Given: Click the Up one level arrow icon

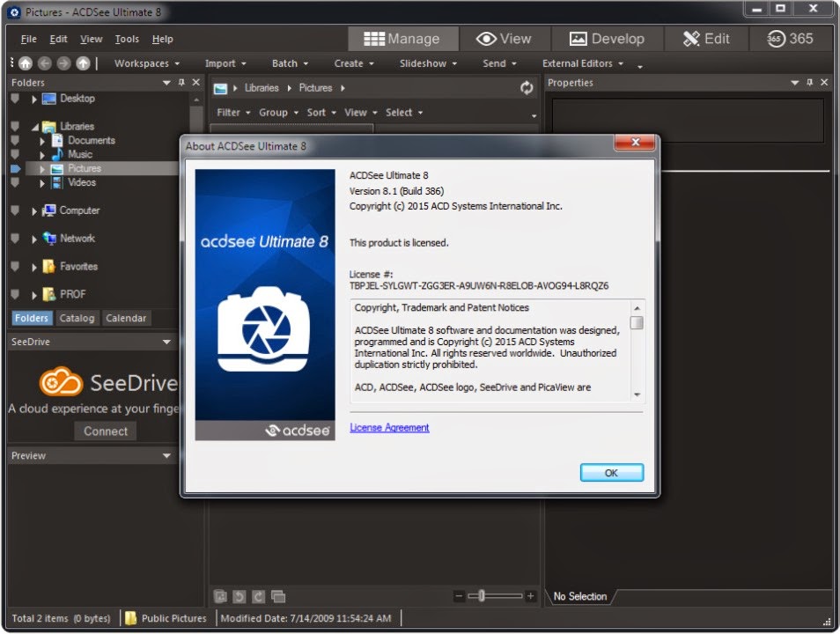Looking at the screenshot, I should pos(83,63).
